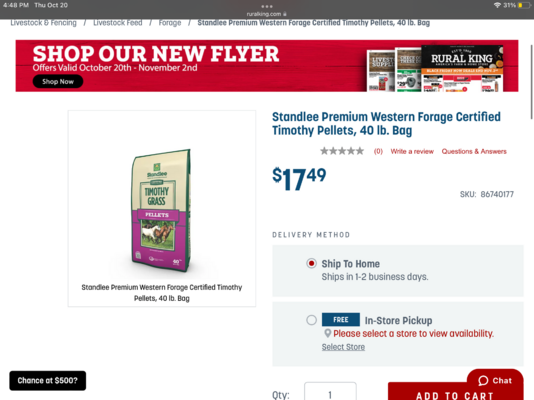The width and height of the screenshot is (534, 400).
Task: Click the Timothy Grass Pellets product image
Action: tap(161, 210)
